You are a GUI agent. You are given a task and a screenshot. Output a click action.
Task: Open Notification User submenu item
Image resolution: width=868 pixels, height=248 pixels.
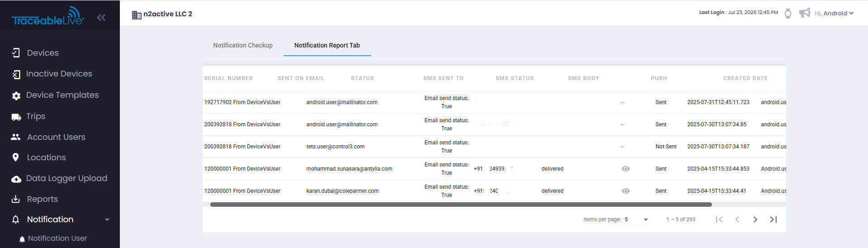[57, 238]
